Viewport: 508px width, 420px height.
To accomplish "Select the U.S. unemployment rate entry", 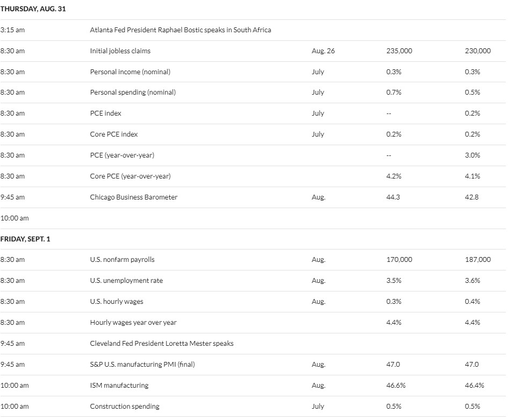I will 126,281.
